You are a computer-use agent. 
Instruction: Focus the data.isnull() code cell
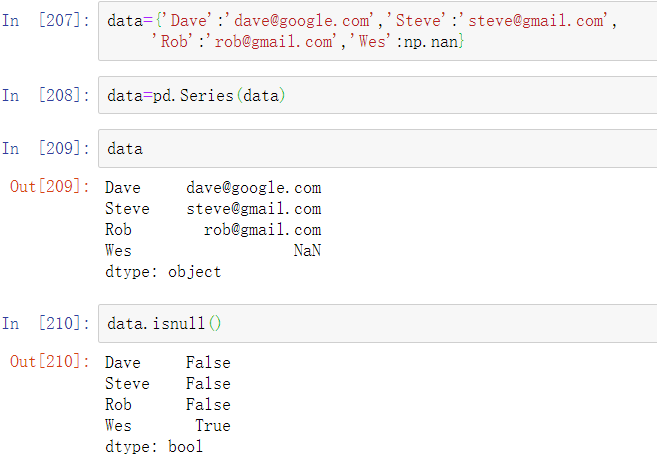[378, 324]
